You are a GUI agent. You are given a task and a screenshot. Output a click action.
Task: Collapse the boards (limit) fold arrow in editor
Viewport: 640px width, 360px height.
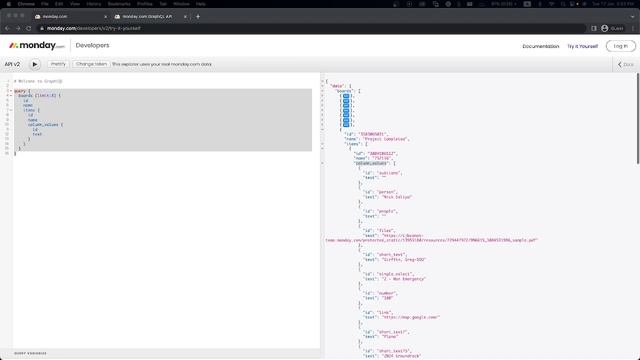coord(11,96)
